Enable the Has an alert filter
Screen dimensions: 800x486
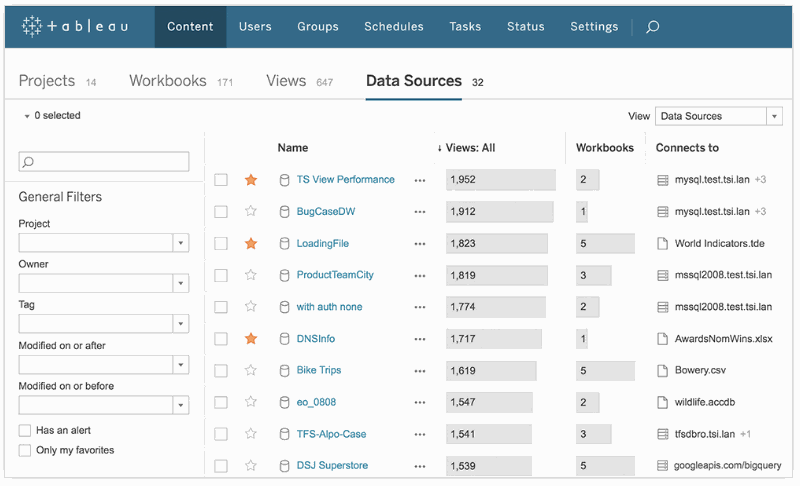[24, 430]
